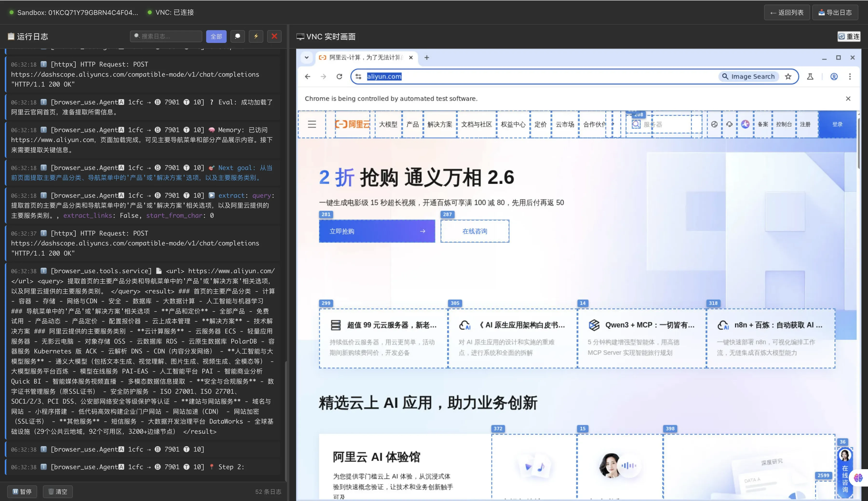Pause the log stream with 暂停
This screenshot has width=868, height=501.
coord(22,491)
